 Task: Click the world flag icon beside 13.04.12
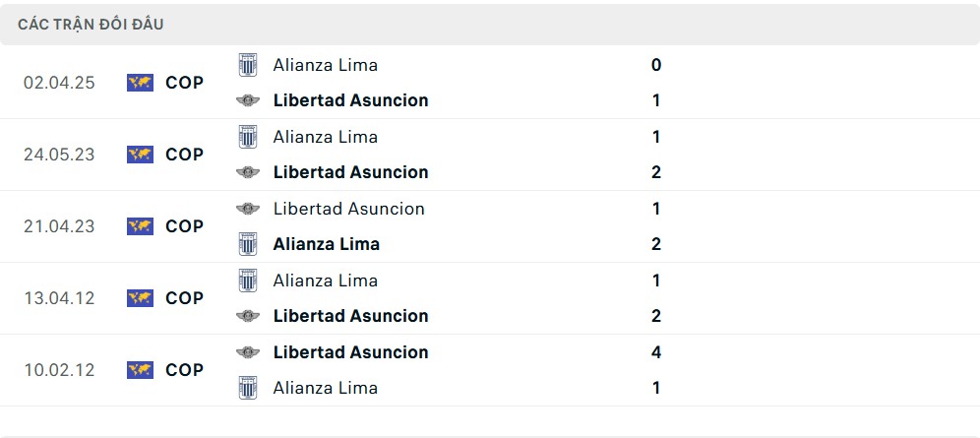(x=140, y=298)
